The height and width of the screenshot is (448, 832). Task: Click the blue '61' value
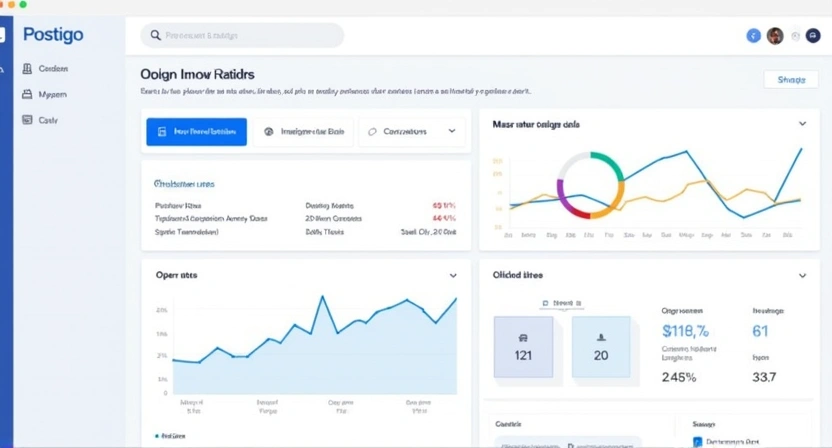pyautogui.click(x=760, y=331)
